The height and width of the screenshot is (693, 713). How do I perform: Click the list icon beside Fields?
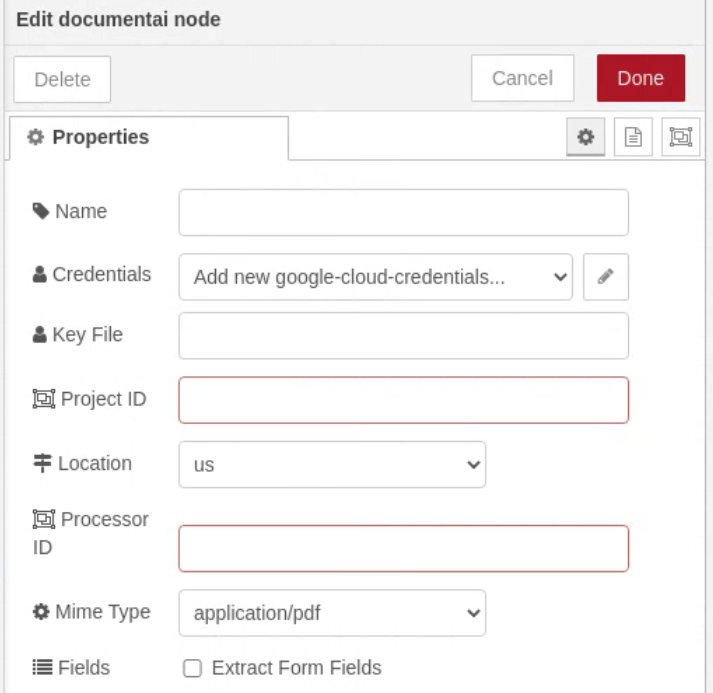point(42,668)
